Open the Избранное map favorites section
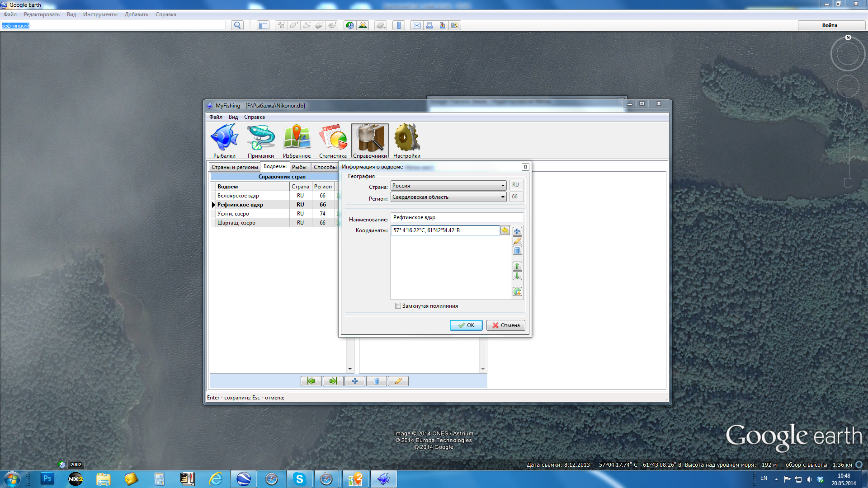This screenshot has width=868, height=488. click(x=297, y=141)
